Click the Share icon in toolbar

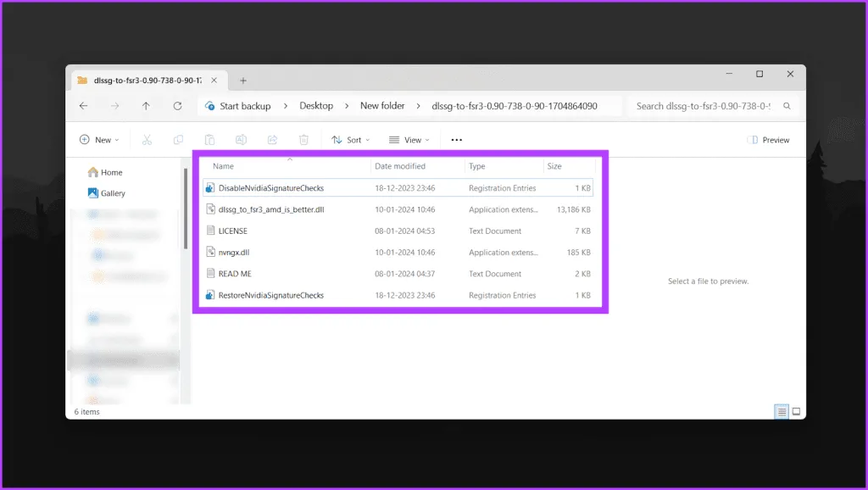tap(272, 140)
